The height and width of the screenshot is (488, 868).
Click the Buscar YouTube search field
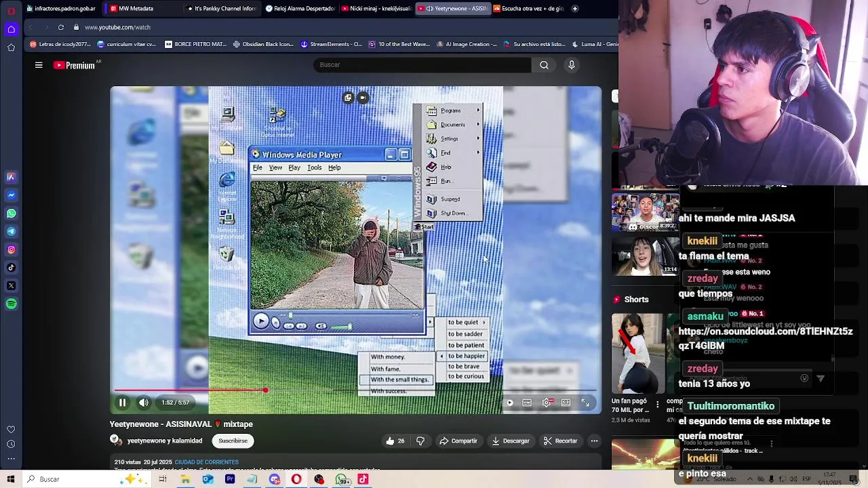(x=422, y=65)
